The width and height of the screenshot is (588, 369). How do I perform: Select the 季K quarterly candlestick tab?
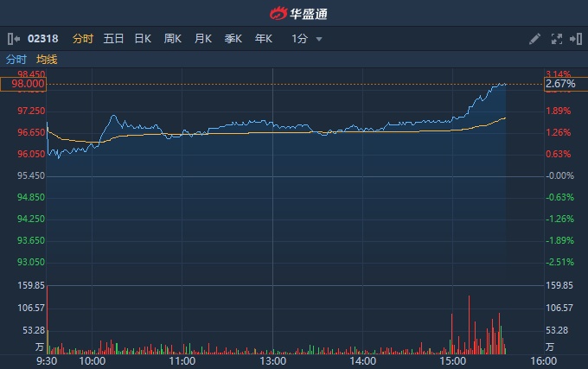233,39
